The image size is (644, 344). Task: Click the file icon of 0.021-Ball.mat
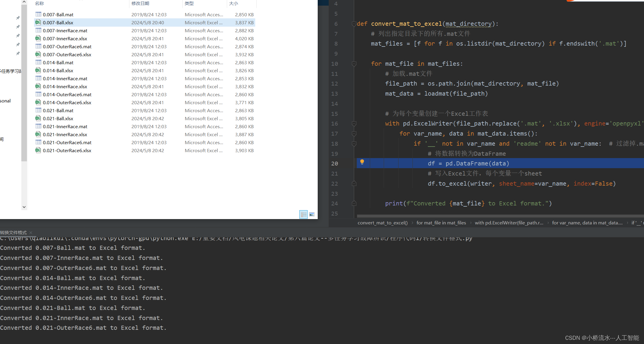[x=38, y=110]
